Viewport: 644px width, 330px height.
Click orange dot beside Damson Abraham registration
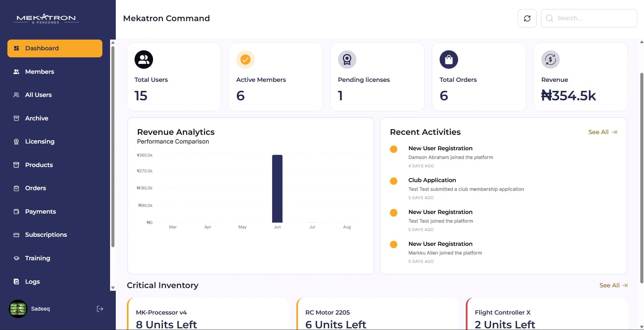click(x=394, y=149)
